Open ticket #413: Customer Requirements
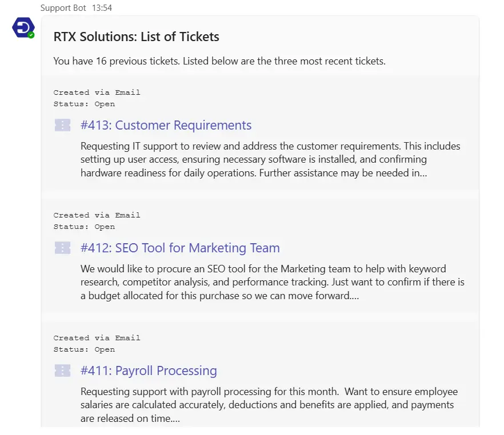This screenshot has width=504, height=435. [166, 125]
